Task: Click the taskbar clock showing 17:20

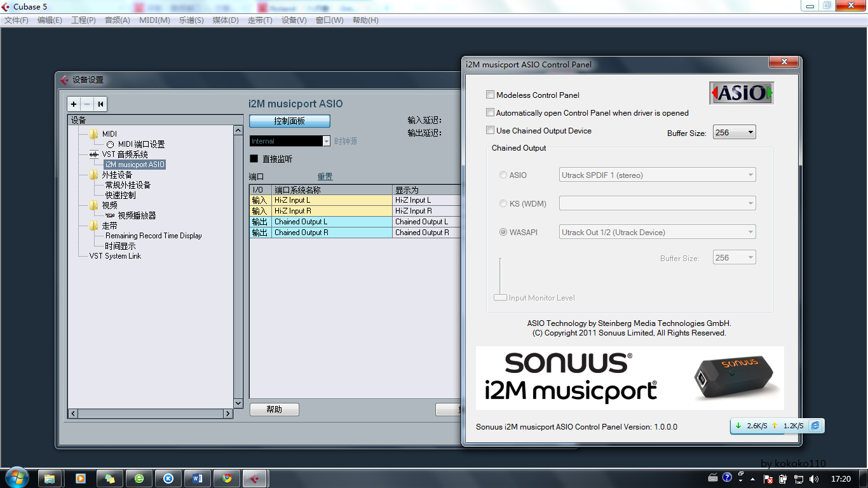Action: tap(841, 478)
